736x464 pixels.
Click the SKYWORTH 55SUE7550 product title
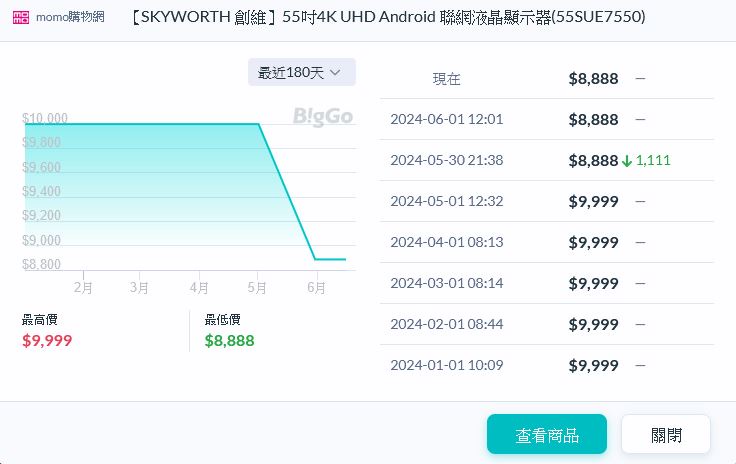click(388, 18)
